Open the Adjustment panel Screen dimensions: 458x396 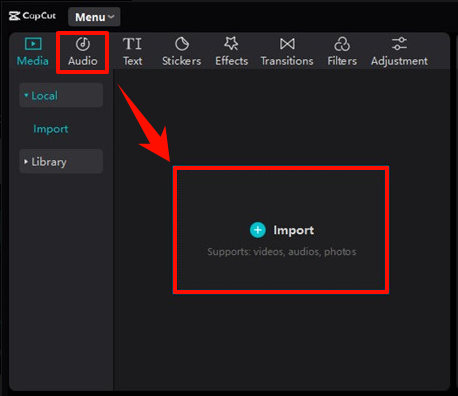[399, 52]
